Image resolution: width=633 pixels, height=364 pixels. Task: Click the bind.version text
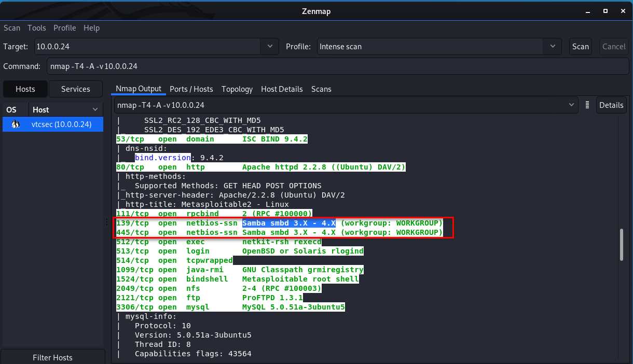point(163,158)
